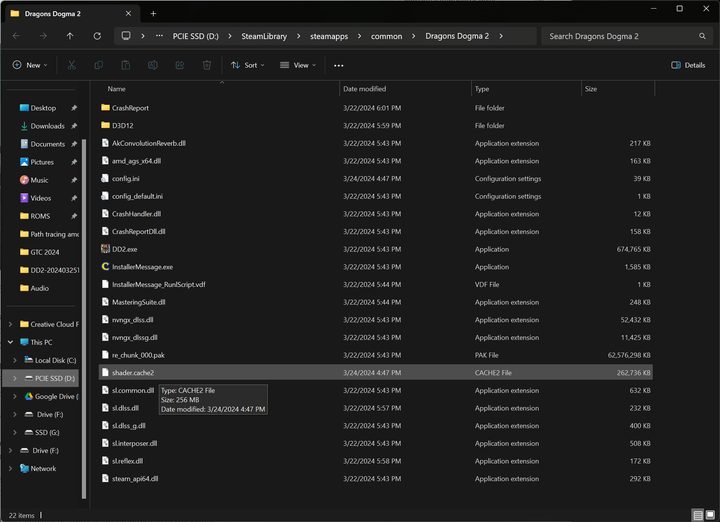The image size is (720, 522).
Task: Toggle the Details pane
Action: pyautogui.click(x=688, y=65)
